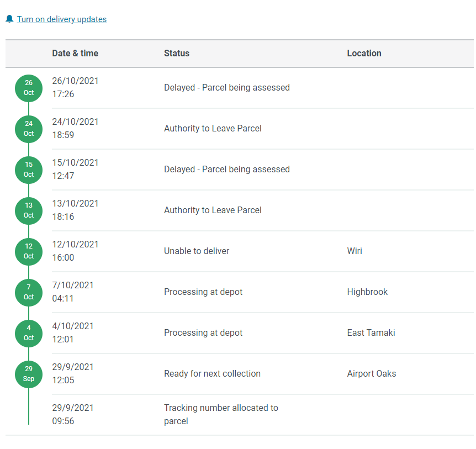This screenshot has width=476, height=449.
Task: Click 'Tracking number allocated to parcel' status
Action: coord(221,414)
